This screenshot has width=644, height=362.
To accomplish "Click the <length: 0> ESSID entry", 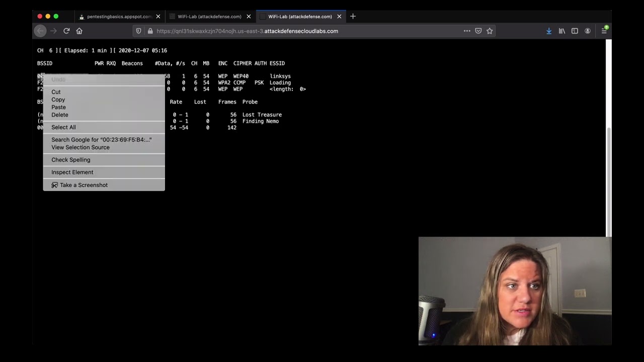I will point(288,89).
